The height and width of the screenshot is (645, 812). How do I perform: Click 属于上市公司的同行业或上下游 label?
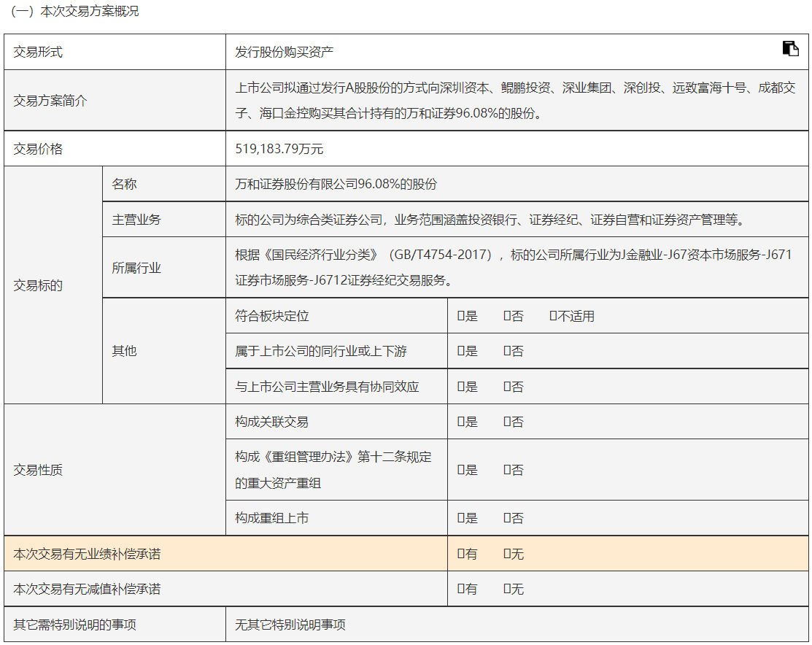(321, 351)
